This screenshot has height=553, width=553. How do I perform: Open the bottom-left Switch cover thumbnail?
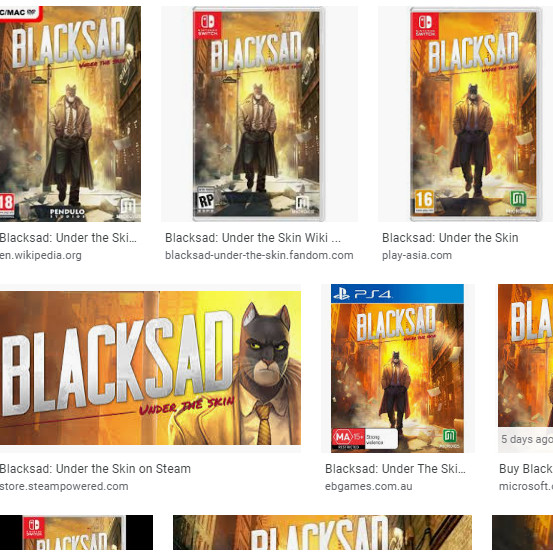tap(77, 532)
